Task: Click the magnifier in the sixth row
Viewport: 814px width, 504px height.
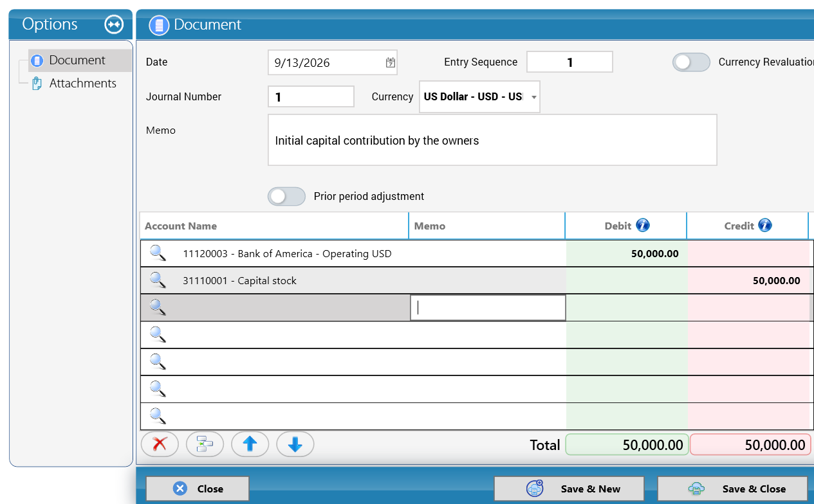Action: 158,388
